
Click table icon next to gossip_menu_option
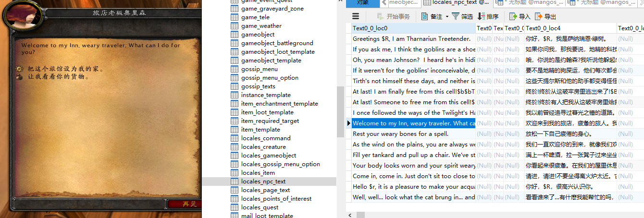tap(235, 78)
